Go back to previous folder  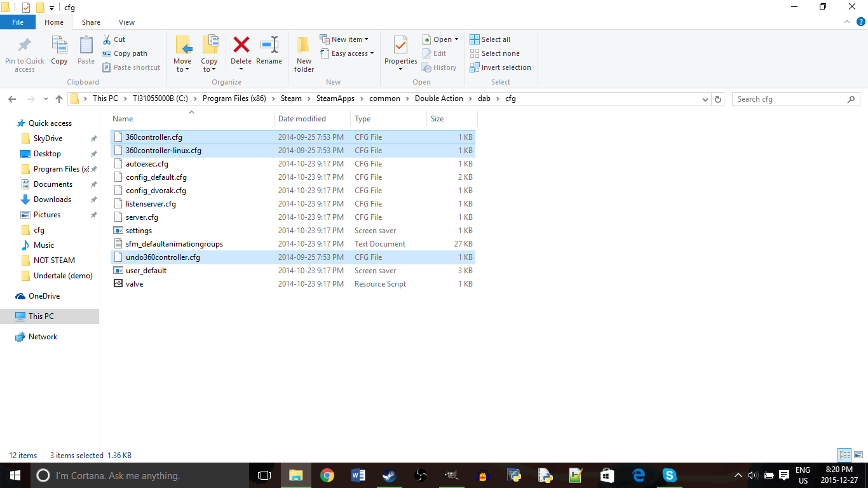pos(12,99)
